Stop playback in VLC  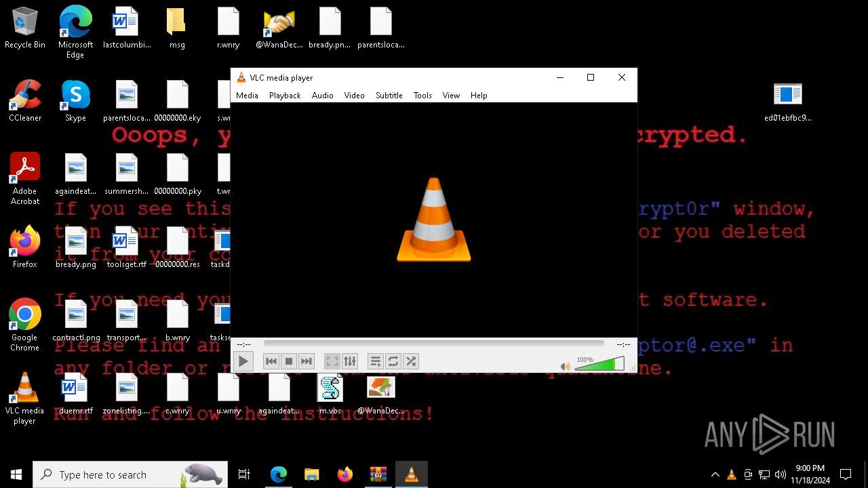coord(289,361)
